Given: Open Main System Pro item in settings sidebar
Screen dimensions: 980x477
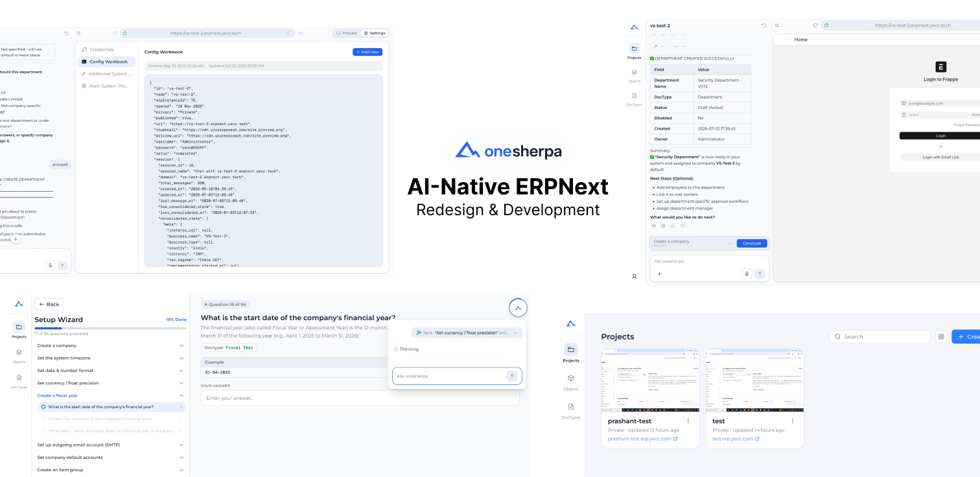Looking at the screenshot, I should tap(106, 86).
